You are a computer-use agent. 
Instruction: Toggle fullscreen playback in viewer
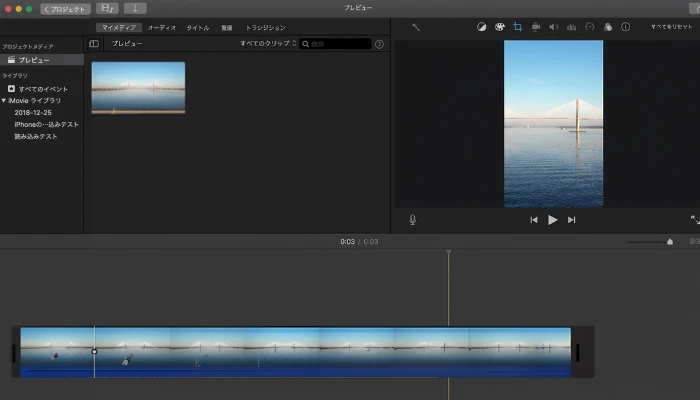[x=694, y=220]
